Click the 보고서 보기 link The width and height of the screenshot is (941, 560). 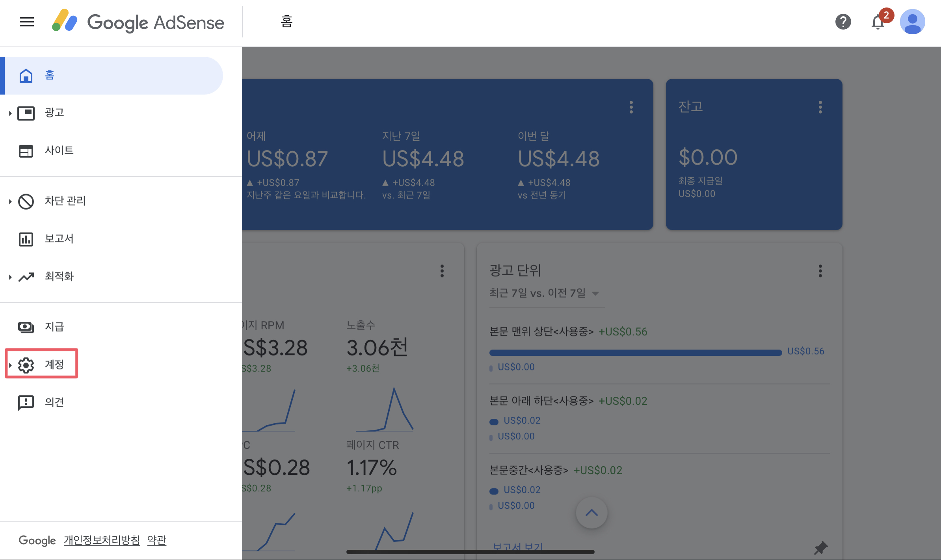[518, 548]
